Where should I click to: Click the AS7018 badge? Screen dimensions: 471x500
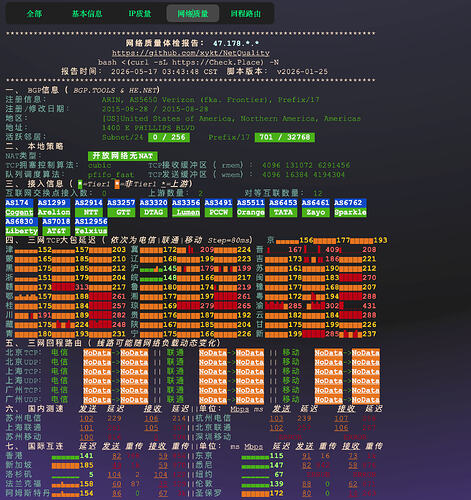pos(56,221)
